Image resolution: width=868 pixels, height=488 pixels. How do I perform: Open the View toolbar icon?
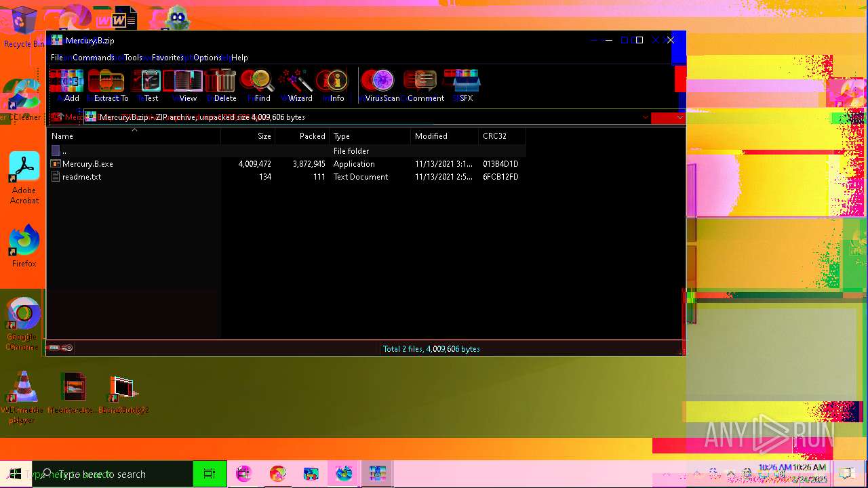pos(187,86)
